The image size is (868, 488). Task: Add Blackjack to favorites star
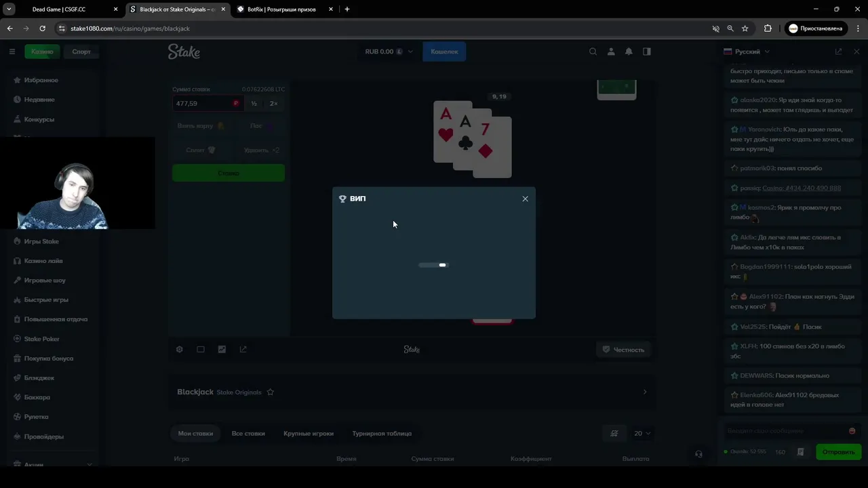271,392
